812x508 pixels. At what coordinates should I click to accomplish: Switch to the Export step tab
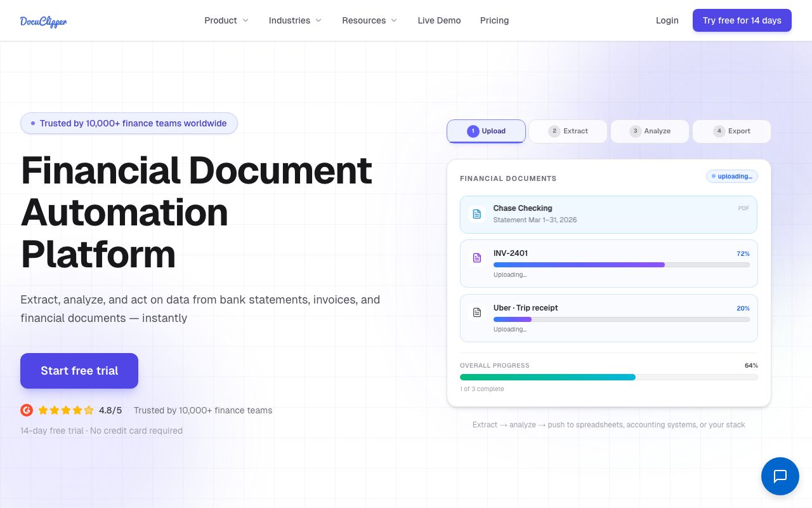coord(731,131)
